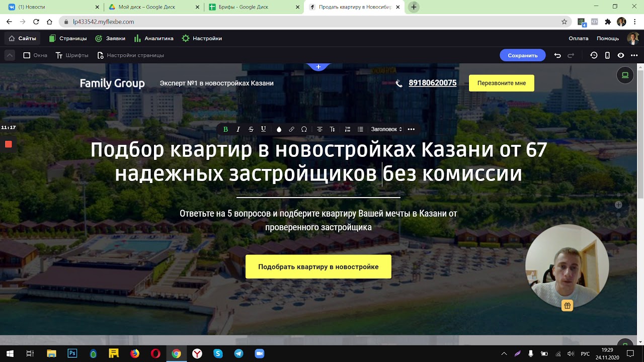The width and height of the screenshot is (644, 362).
Task: Click the undo arrow
Action: point(557,55)
